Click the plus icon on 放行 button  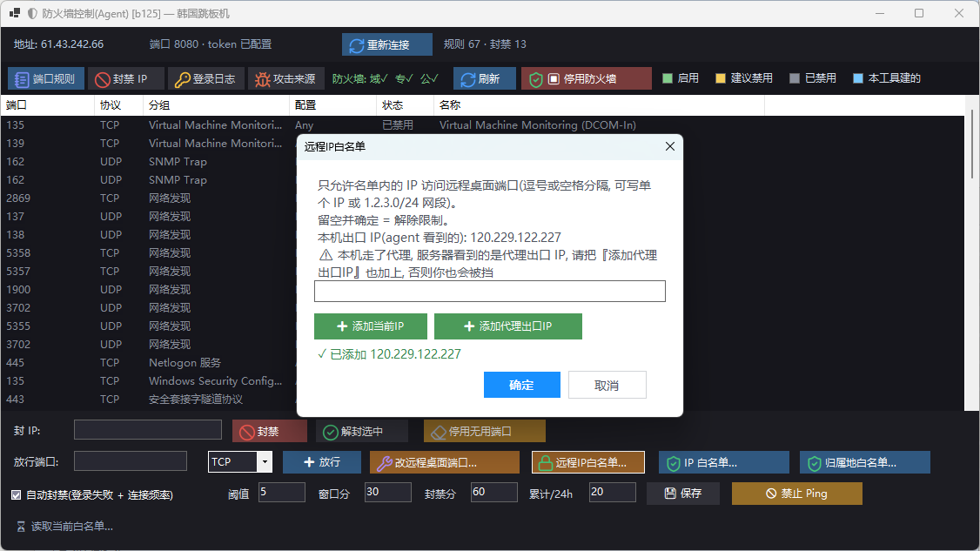pyautogui.click(x=309, y=462)
